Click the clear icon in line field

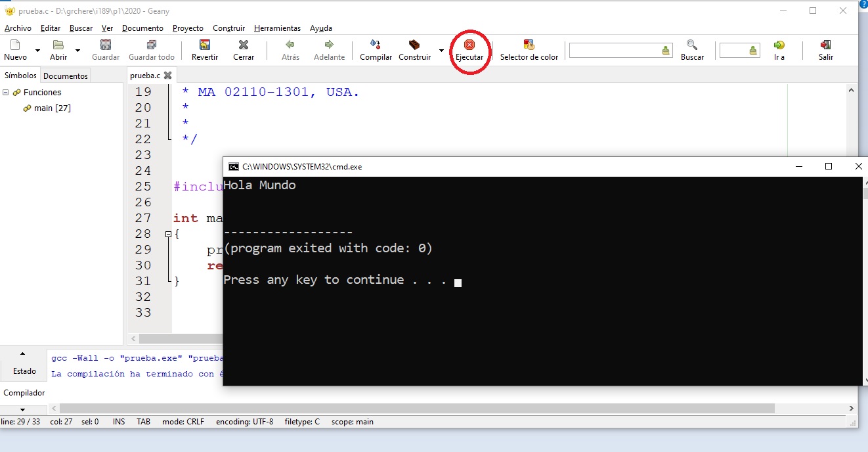tap(753, 51)
